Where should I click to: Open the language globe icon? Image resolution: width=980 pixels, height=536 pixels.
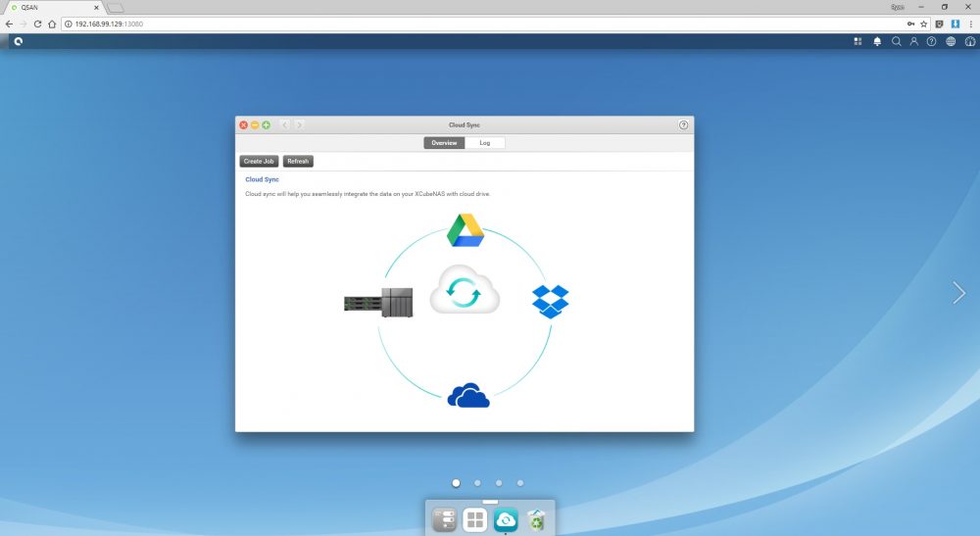coord(951,41)
